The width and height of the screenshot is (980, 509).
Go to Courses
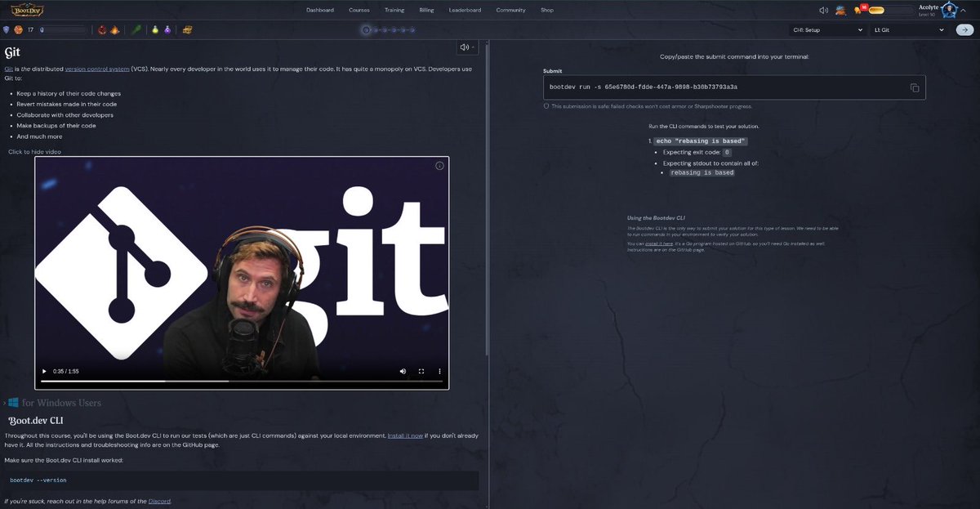(359, 11)
